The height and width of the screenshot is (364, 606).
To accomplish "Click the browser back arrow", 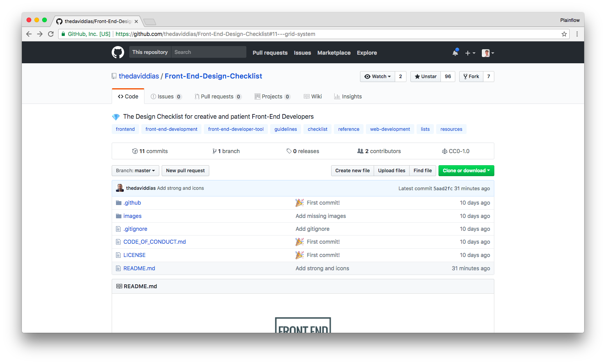I will [29, 34].
